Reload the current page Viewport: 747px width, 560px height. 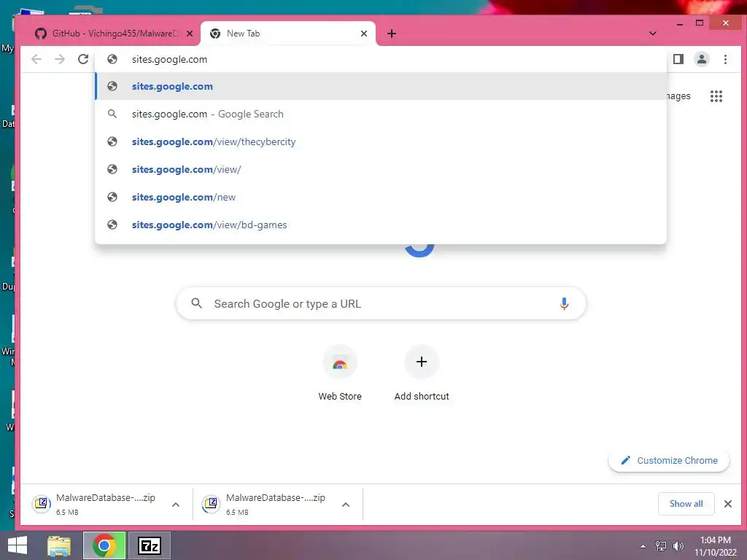[x=83, y=59]
